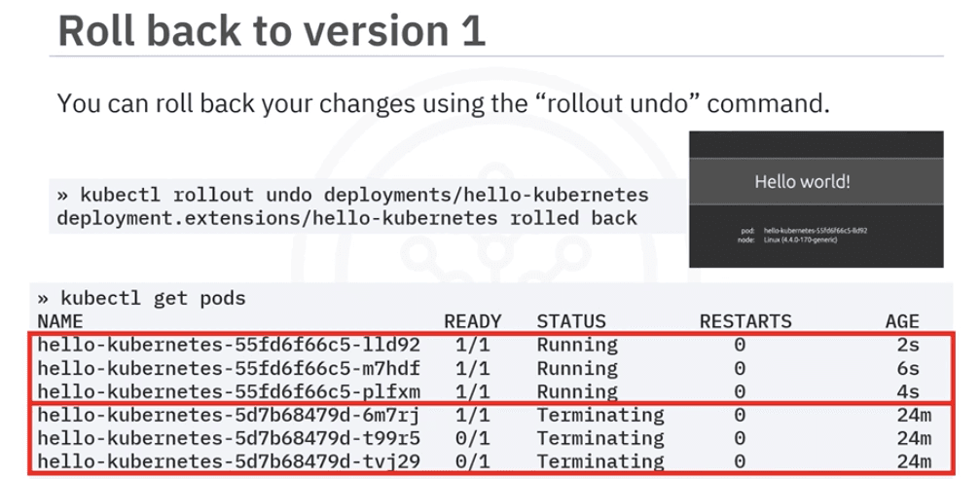Screen dimensions: 980x479
Task: Click the Terminating status of pod 6m7rj
Action: [x=599, y=415]
